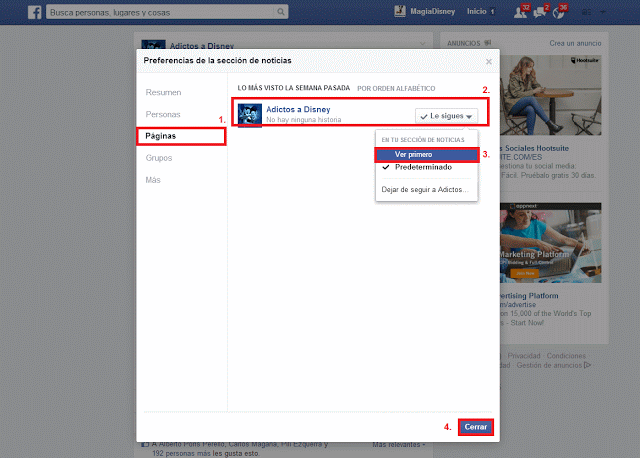This screenshot has height=458, width=640.
Task: Choose Ver primero in the menu
Action: pos(427,155)
